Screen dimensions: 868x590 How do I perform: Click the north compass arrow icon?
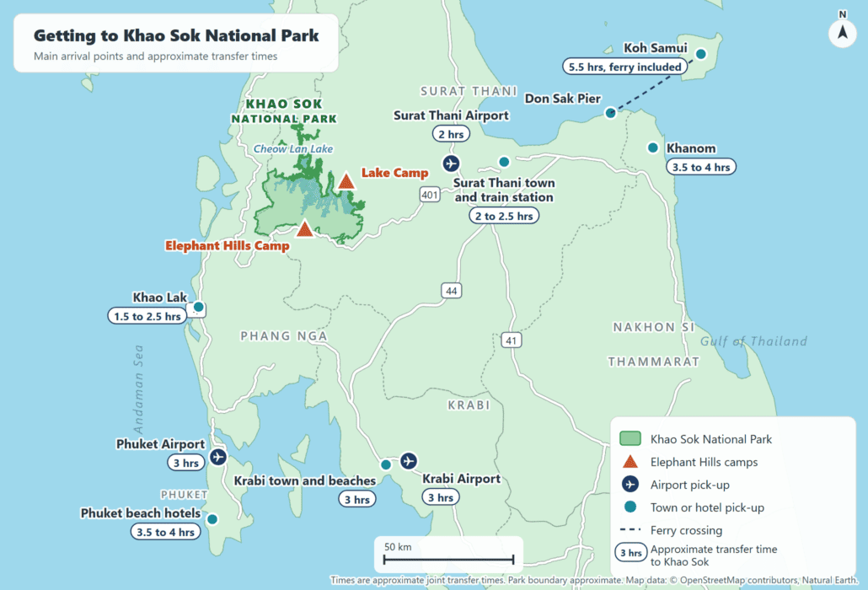[843, 33]
